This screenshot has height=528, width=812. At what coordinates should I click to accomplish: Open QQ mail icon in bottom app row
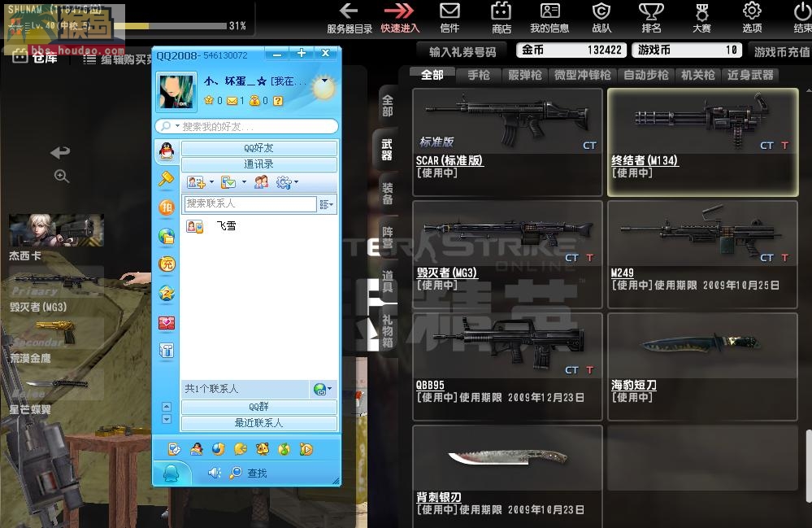(175, 449)
